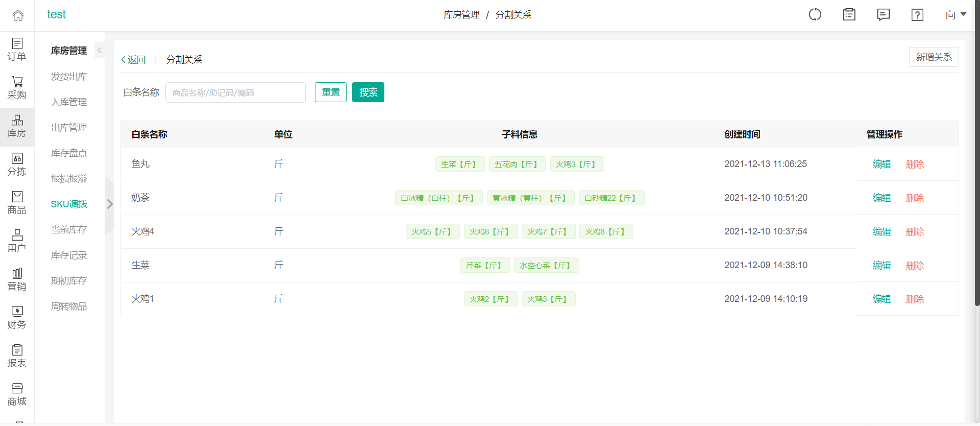Open the help question mark icon

click(x=917, y=15)
